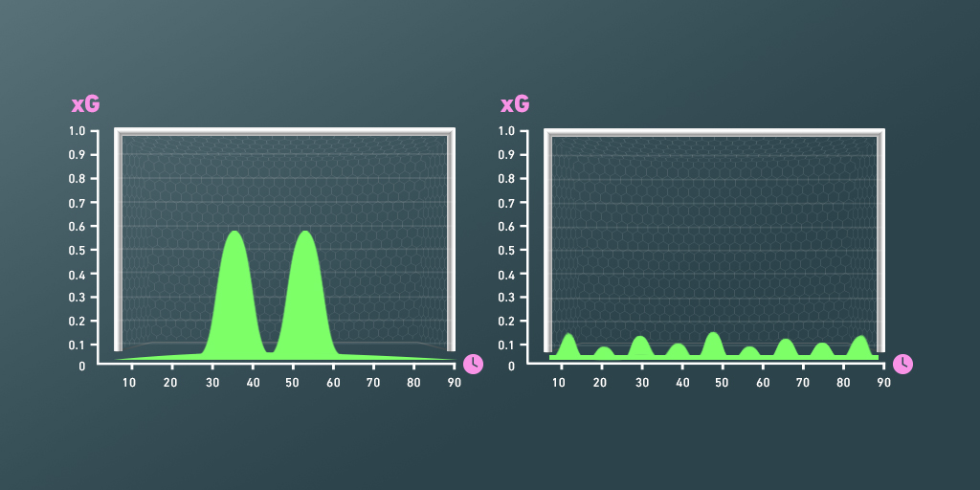Click the 40 minute label on the two-peak chart
Screen dimensions: 980x490
pyautogui.click(x=253, y=383)
